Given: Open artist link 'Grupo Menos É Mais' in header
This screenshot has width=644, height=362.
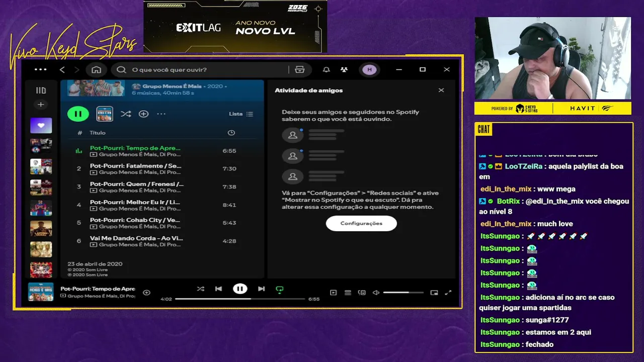Looking at the screenshot, I should tap(172, 86).
